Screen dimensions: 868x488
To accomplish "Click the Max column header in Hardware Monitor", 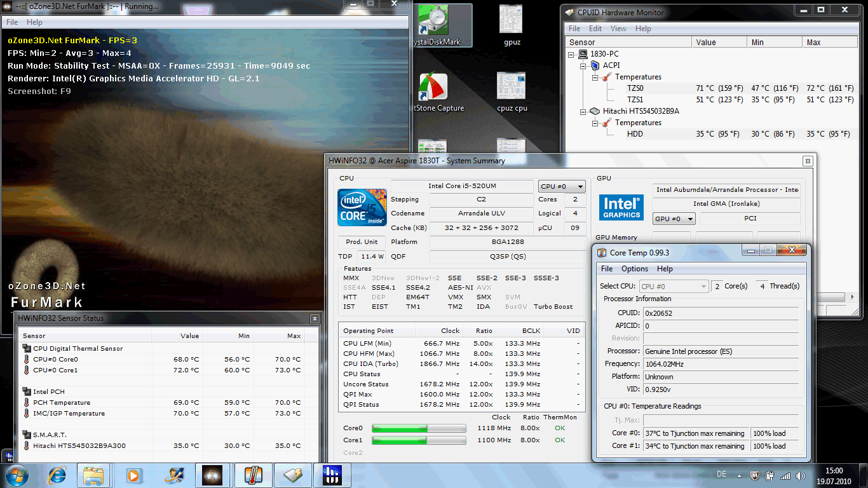I will pos(829,42).
